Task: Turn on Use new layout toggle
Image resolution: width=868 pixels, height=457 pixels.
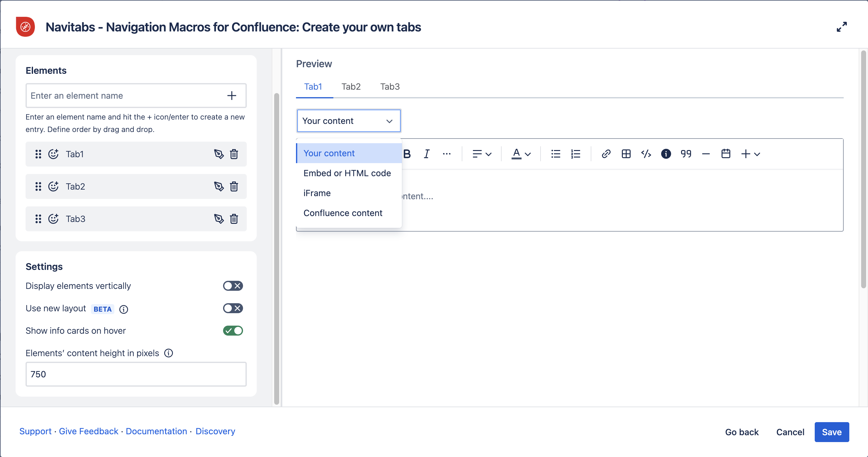Action: [x=232, y=308]
